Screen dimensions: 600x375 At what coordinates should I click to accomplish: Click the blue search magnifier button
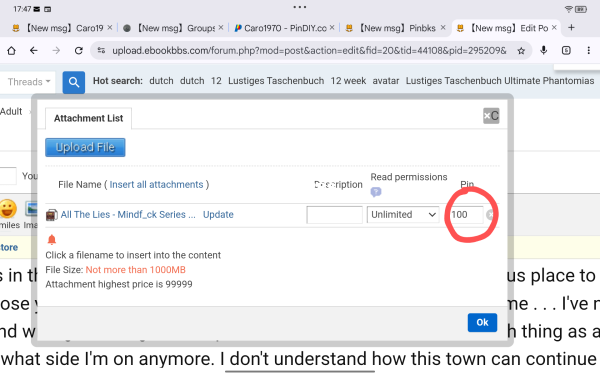point(73,82)
